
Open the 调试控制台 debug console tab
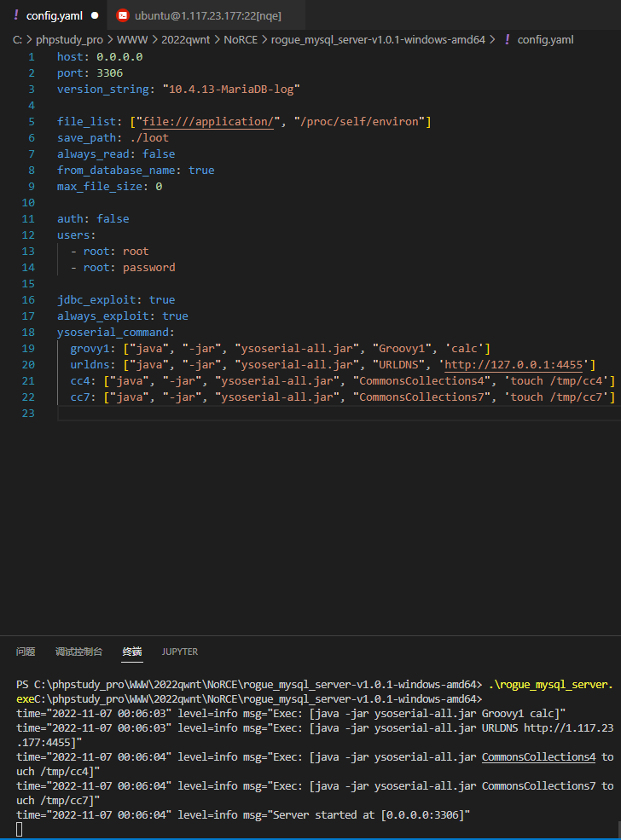[78, 652]
